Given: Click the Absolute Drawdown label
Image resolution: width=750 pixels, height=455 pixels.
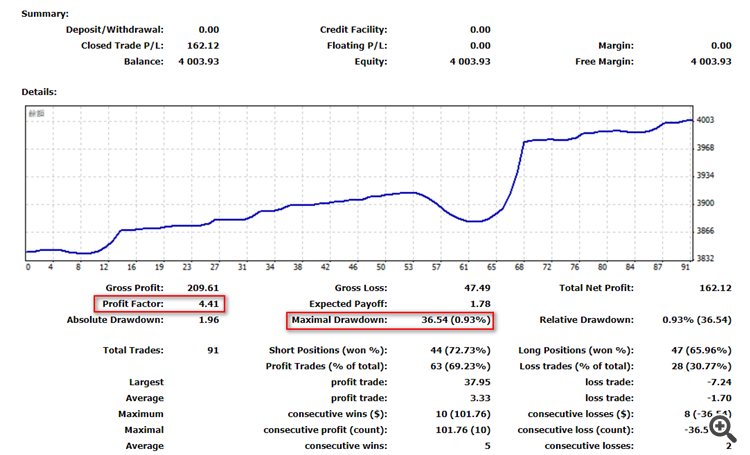Looking at the screenshot, I should click(x=115, y=320).
